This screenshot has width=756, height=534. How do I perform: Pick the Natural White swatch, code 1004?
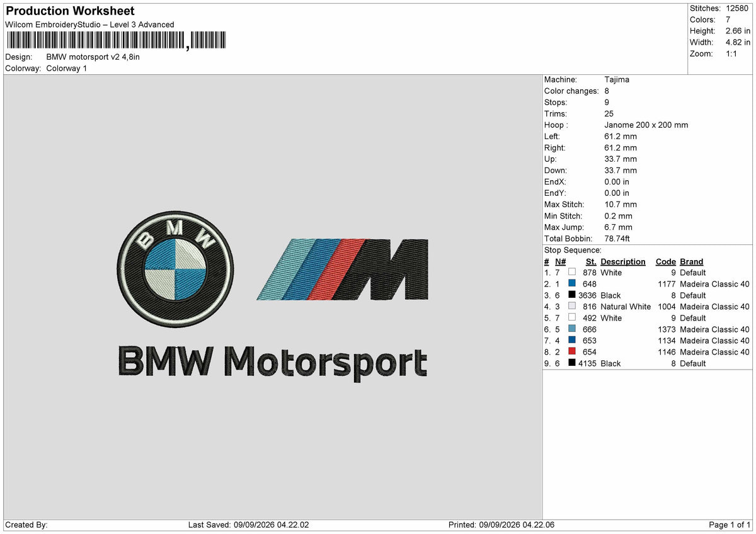[x=572, y=307]
